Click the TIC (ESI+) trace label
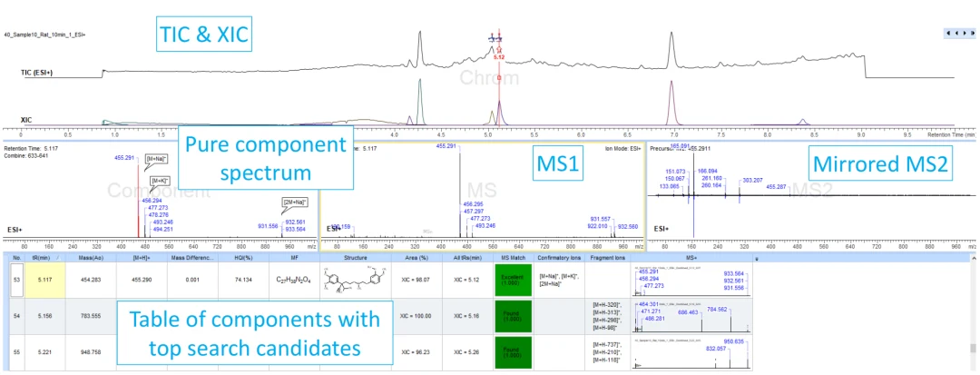The image size is (980, 375). [36, 74]
